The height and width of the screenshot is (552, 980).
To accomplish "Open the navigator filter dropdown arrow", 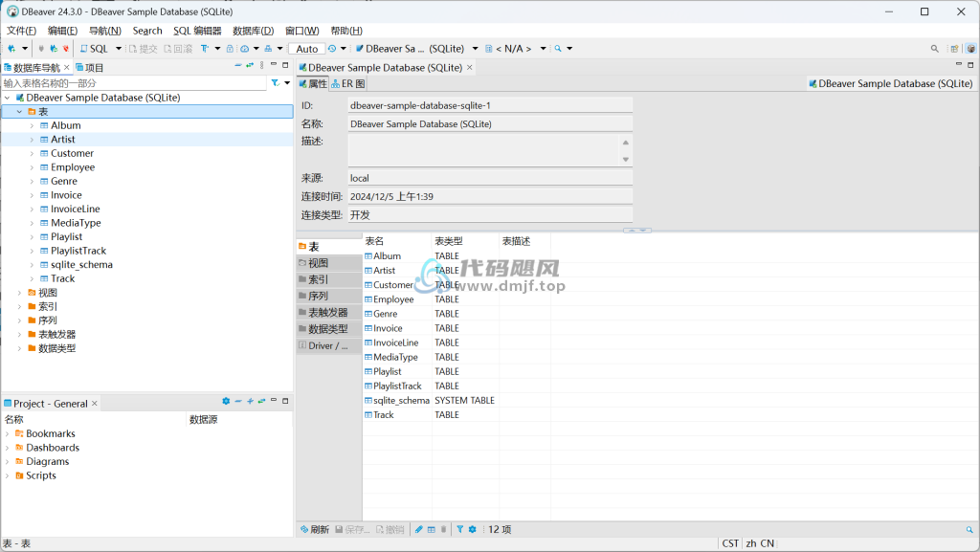I will click(x=287, y=82).
